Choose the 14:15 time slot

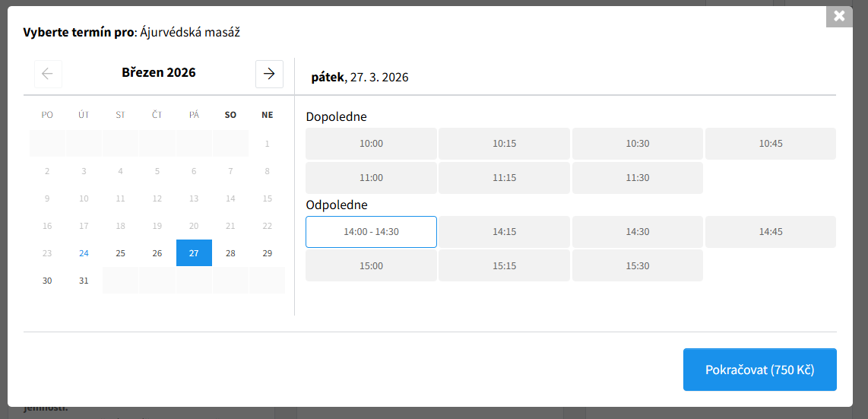point(504,232)
